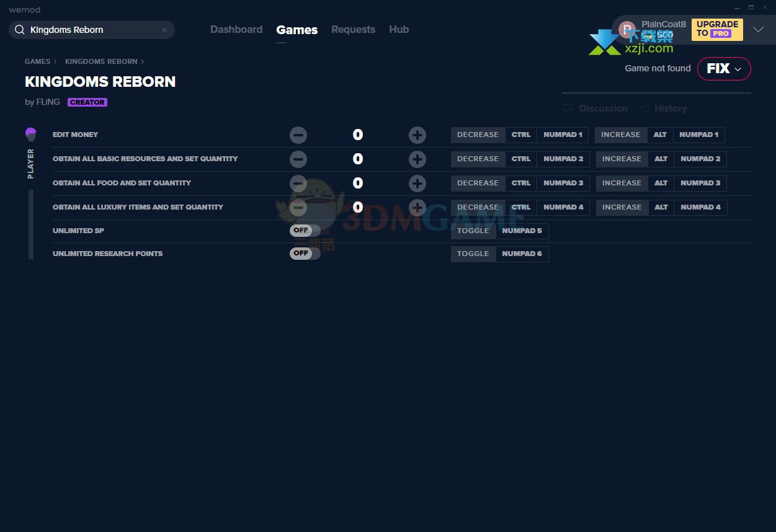Viewport: 776px width, 532px height.
Task: Decrease luxury items quantity with minus
Action: (x=298, y=207)
